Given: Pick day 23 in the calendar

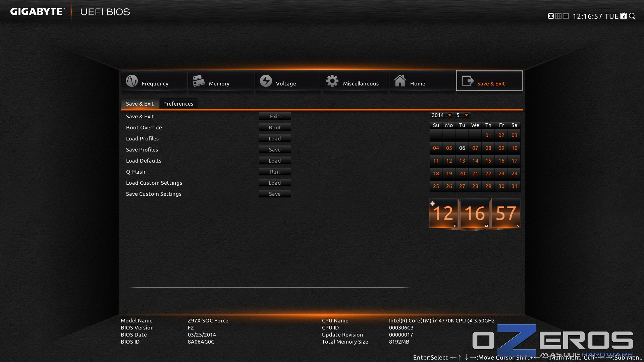Looking at the screenshot, I should click(x=501, y=174).
